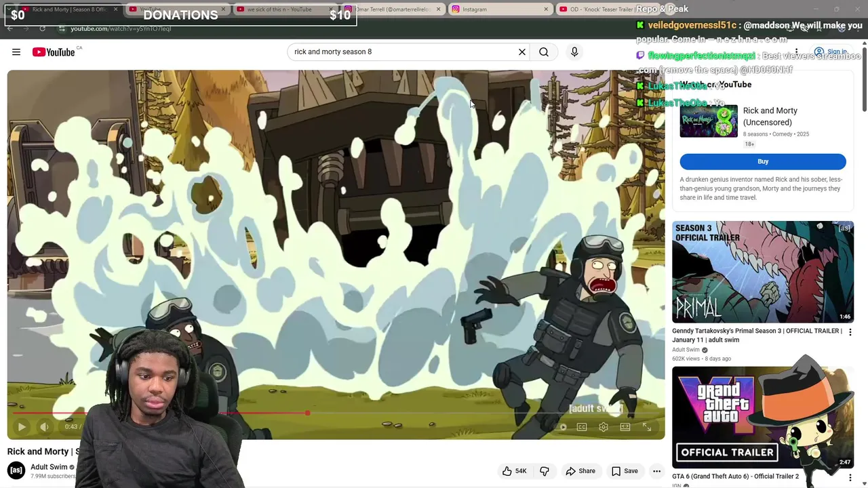Open more actions three-dot menu under video

point(656,471)
